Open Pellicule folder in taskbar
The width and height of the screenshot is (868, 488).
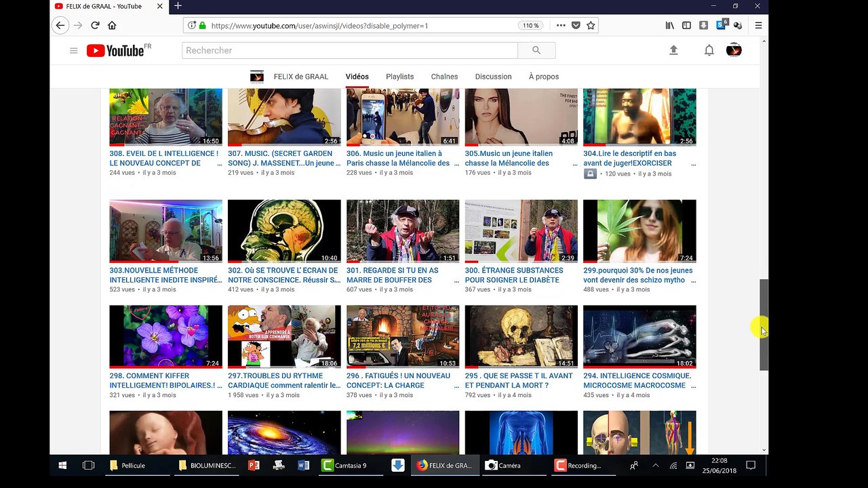point(136,466)
